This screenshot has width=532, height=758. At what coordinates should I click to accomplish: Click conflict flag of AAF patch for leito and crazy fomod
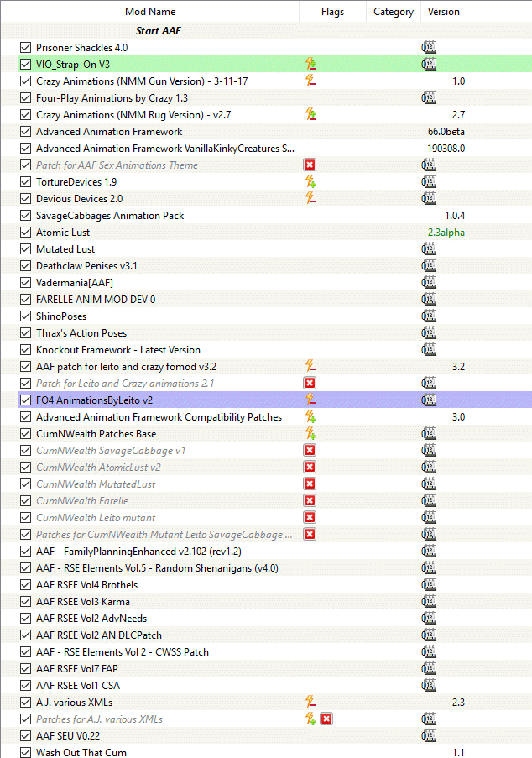coord(310,366)
